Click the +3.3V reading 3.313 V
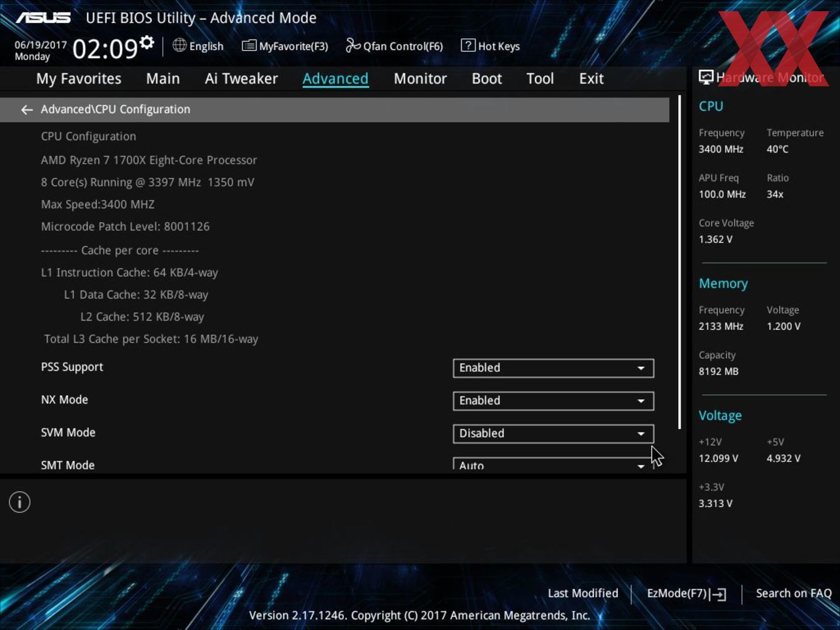Screen dimensions: 840x630 click(x=715, y=503)
